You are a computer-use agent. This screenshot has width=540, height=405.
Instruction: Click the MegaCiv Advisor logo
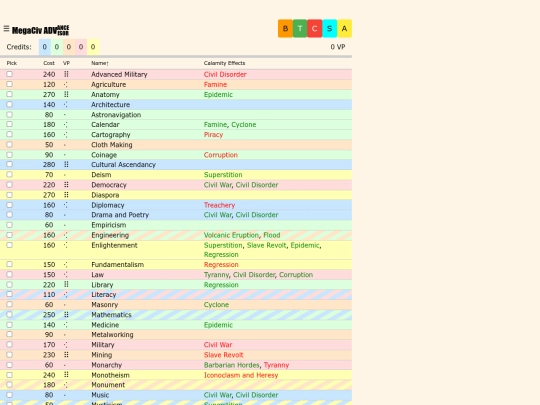pyautogui.click(x=40, y=30)
